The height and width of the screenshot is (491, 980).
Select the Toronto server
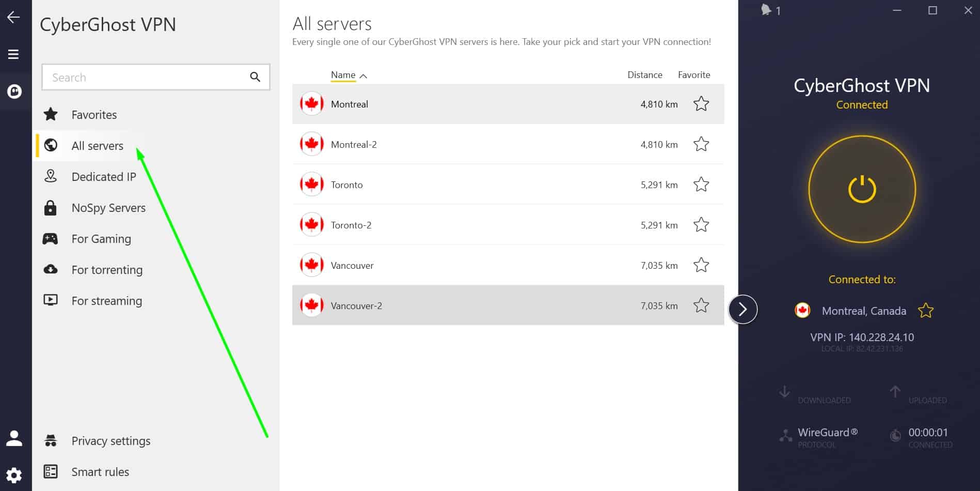click(x=508, y=185)
